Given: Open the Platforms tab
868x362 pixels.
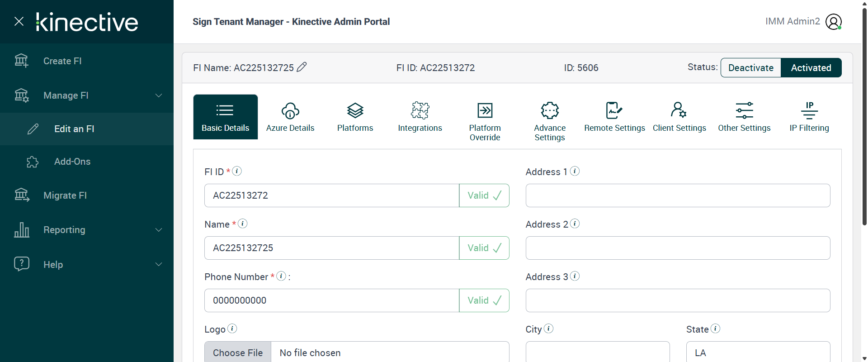Looking at the screenshot, I should 355,117.
